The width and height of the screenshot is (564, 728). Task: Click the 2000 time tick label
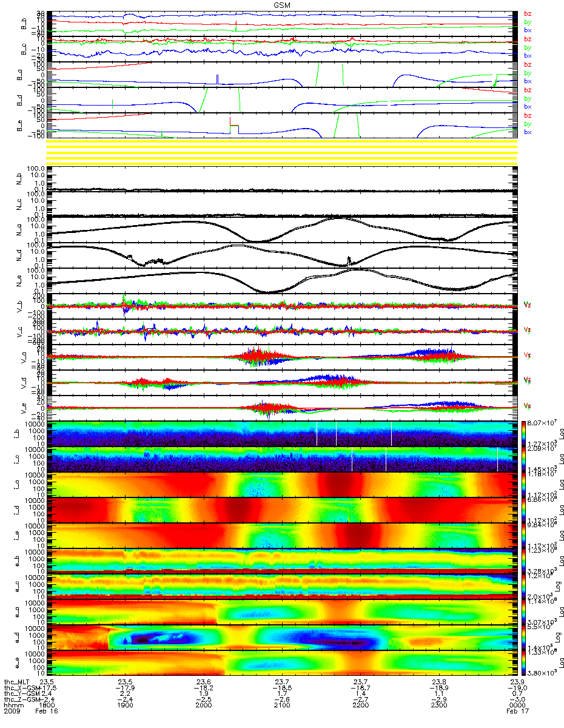[203, 706]
